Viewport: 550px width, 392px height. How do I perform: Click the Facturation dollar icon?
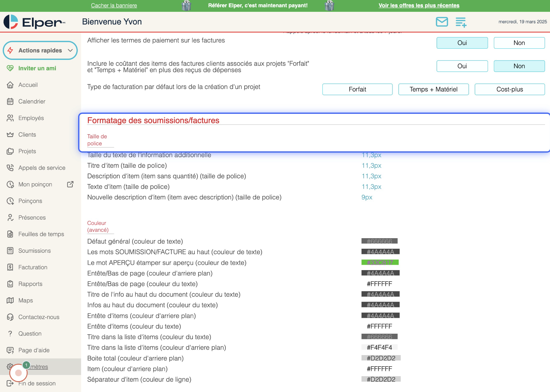pos(10,267)
